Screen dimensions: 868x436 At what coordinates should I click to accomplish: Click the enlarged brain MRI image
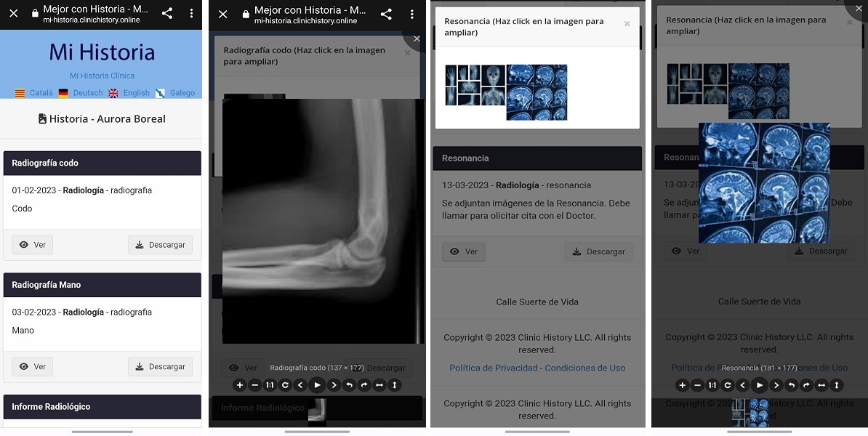(764, 183)
